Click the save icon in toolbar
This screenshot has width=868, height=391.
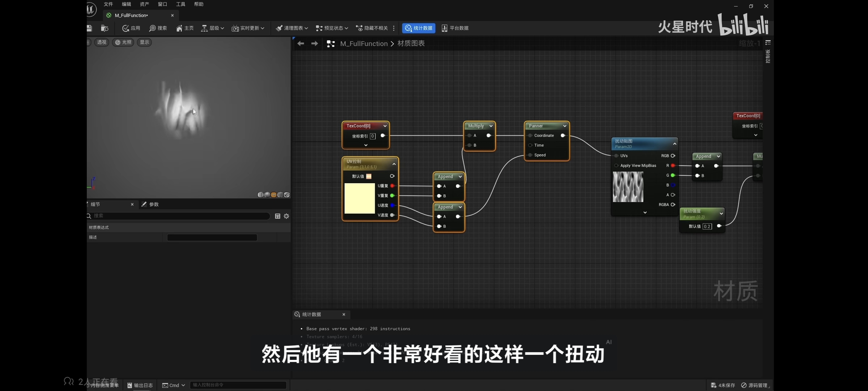(x=89, y=28)
